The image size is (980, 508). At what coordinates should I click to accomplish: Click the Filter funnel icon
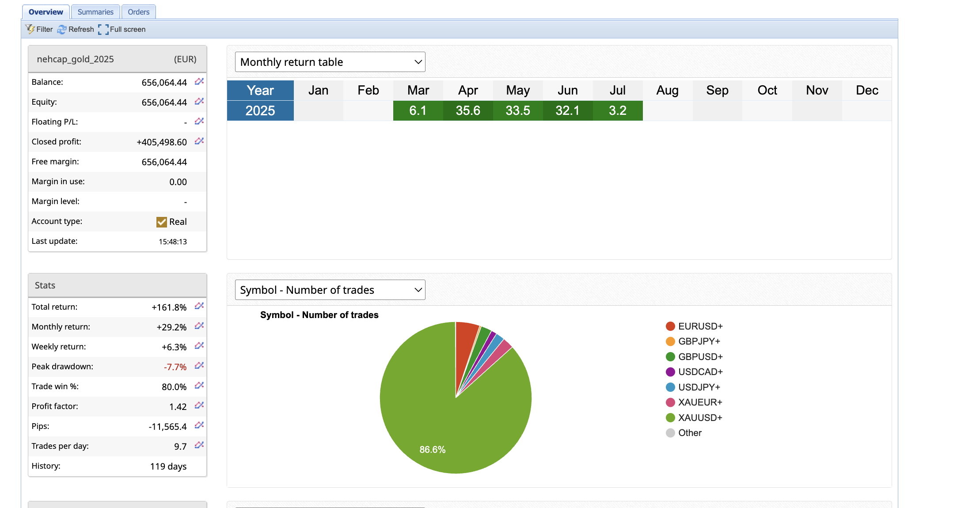[x=30, y=29]
